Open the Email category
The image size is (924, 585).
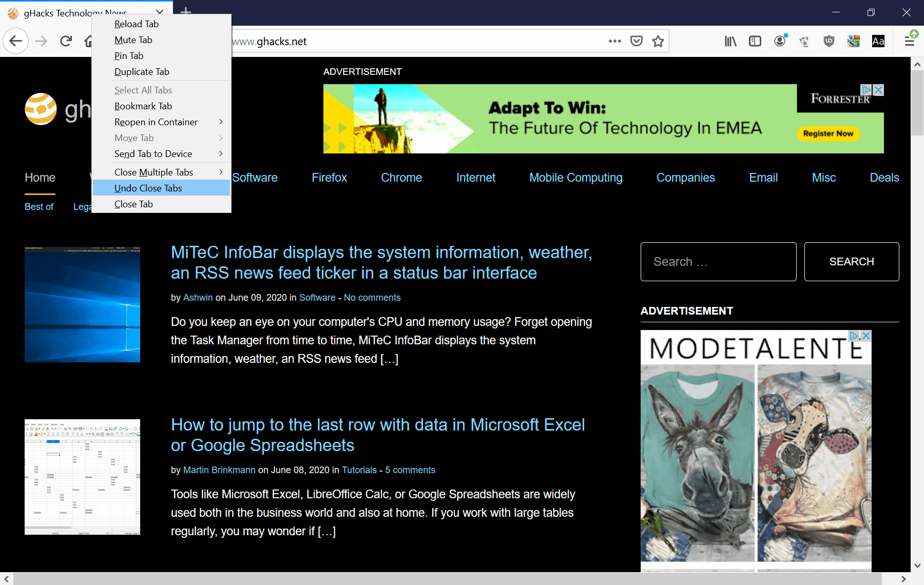click(763, 178)
